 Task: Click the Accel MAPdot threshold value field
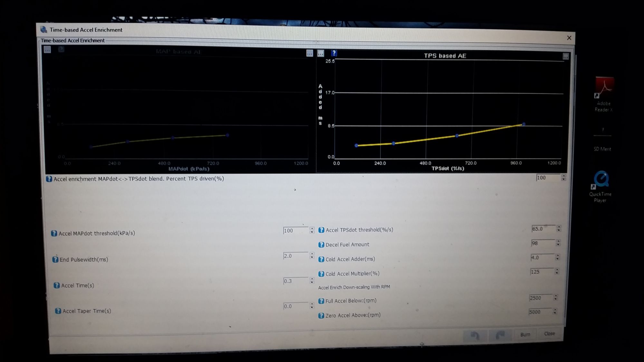tap(295, 231)
